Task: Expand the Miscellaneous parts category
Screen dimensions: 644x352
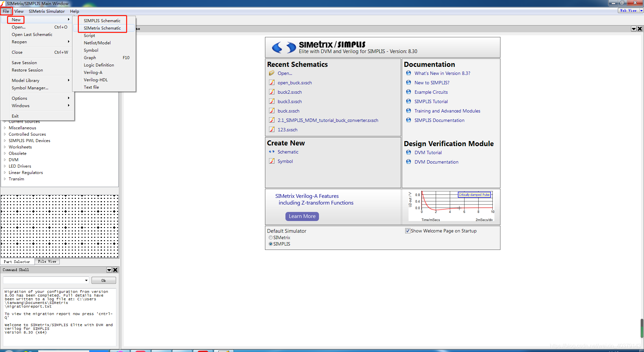Action: pyautogui.click(x=5, y=128)
